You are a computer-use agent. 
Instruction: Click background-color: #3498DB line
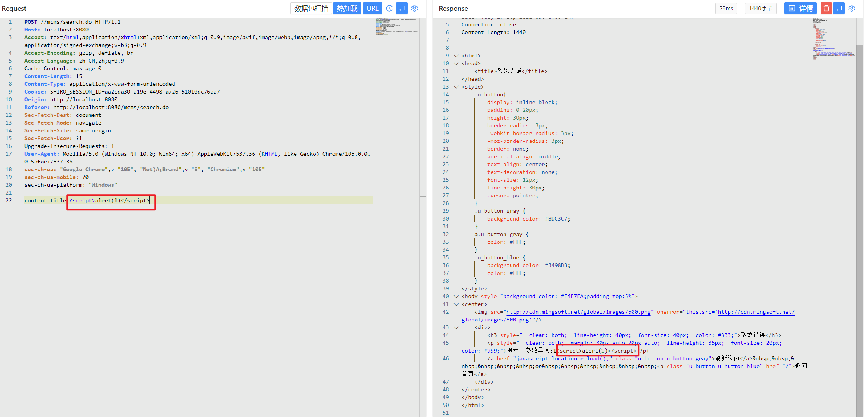pyautogui.click(x=529, y=265)
